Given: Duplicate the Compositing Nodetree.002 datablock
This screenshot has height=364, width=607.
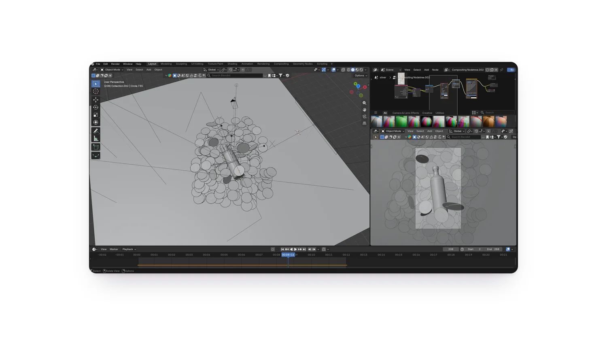Looking at the screenshot, I should (x=492, y=70).
